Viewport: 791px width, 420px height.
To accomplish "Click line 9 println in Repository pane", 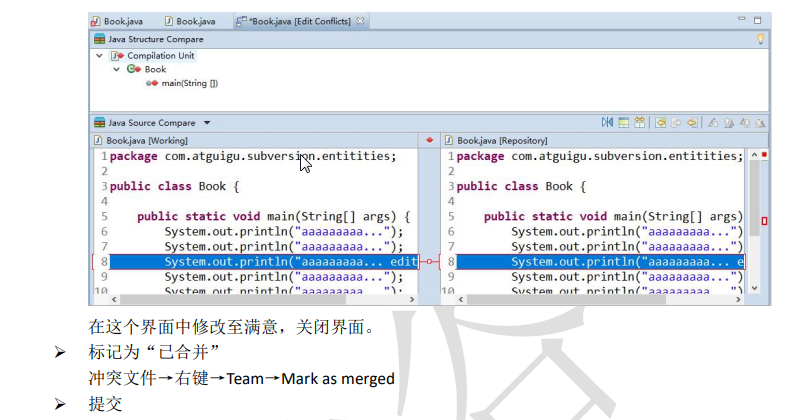I will tap(627, 277).
